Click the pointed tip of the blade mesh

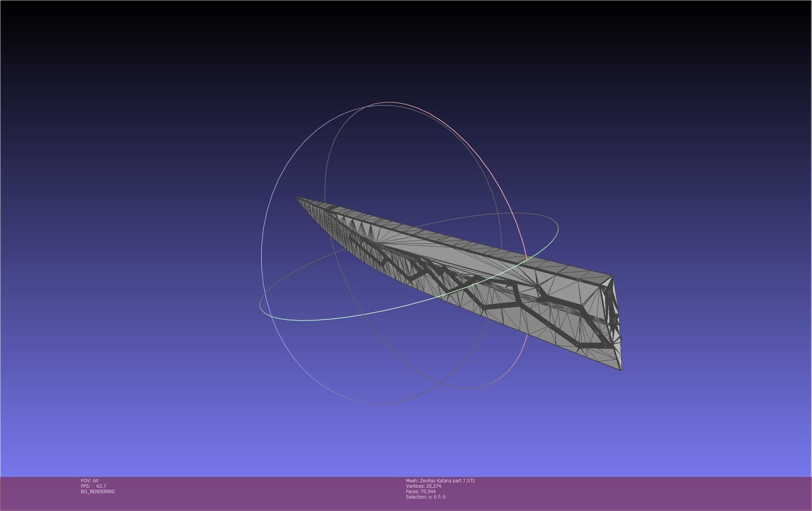[x=298, y=198]
